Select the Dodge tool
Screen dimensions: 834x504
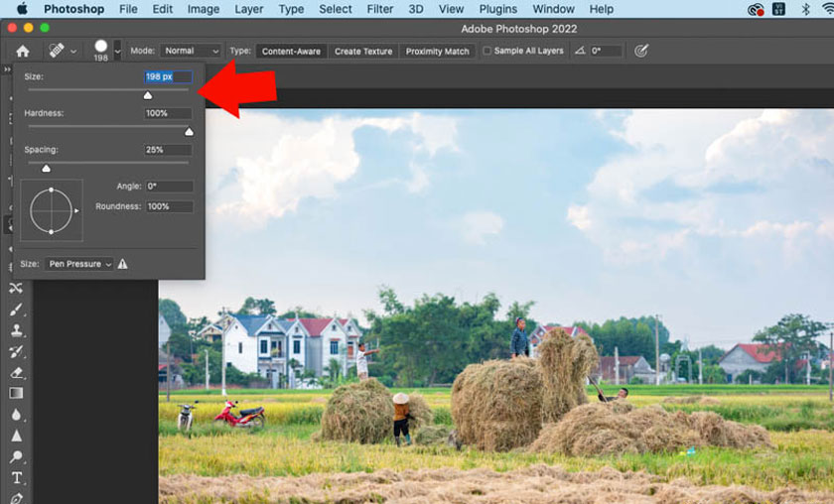tap(16, 456)
